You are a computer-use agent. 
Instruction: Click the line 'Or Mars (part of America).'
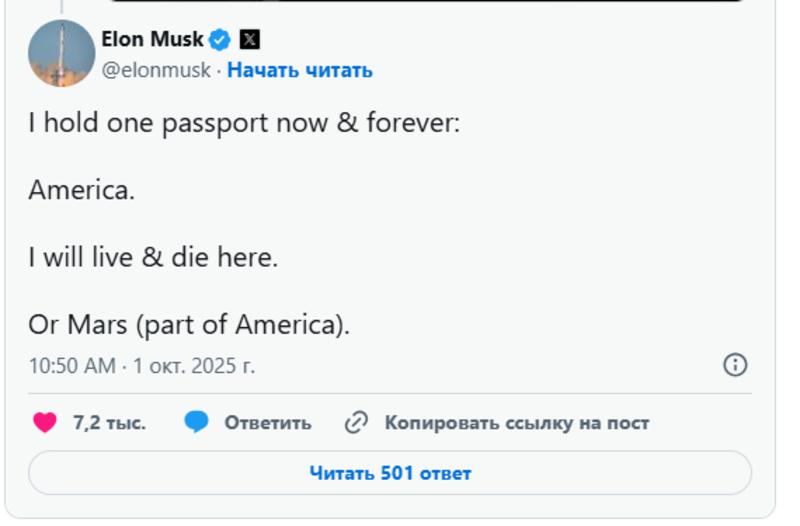(189, 325)
